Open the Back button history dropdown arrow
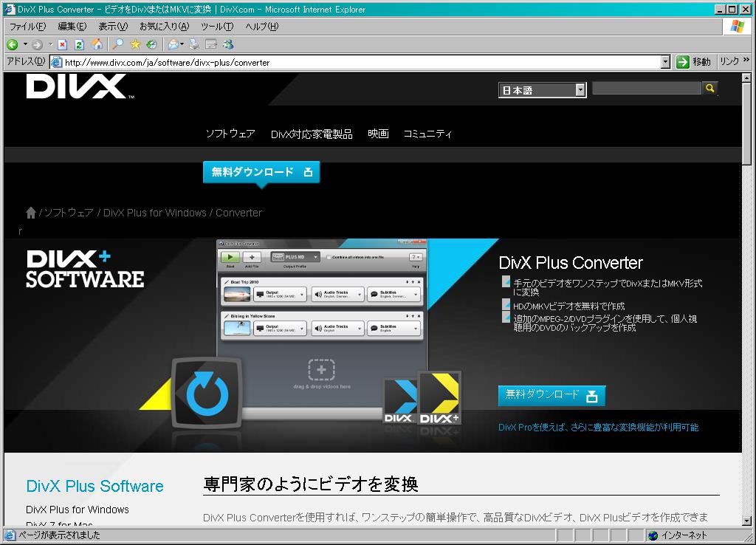The width and height of the screenshot is (756, 545). (x=25, y=45)
